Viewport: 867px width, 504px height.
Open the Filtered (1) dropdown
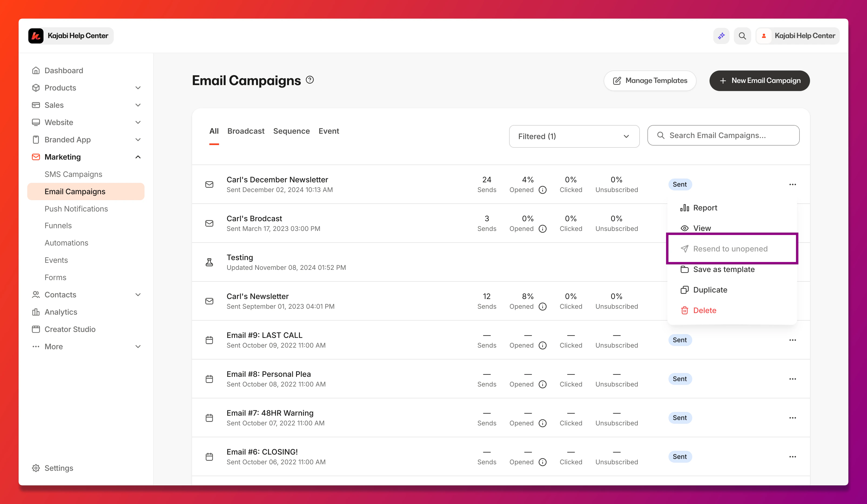(574, 136)
